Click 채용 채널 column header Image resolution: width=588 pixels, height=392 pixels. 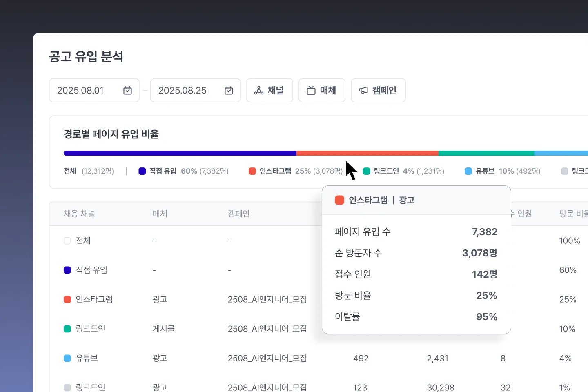(x=79, y=214)
